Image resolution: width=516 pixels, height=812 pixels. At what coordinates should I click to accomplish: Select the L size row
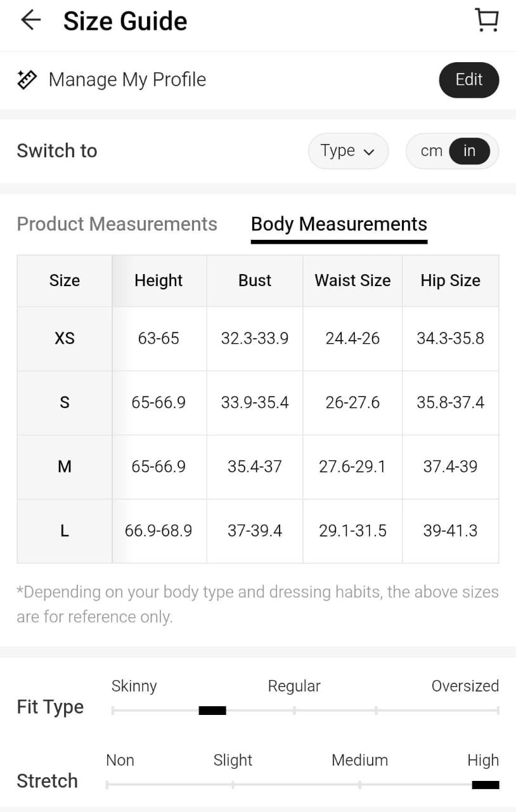65,531
